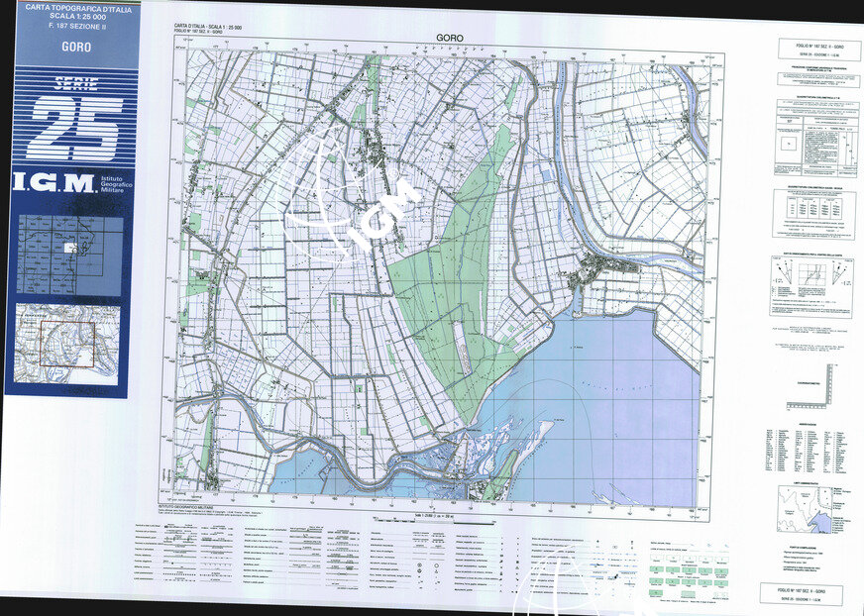This screenshot has height=616, width=864.
Task: Select the sheet index grid thumbnail
Action: [68, 257]
